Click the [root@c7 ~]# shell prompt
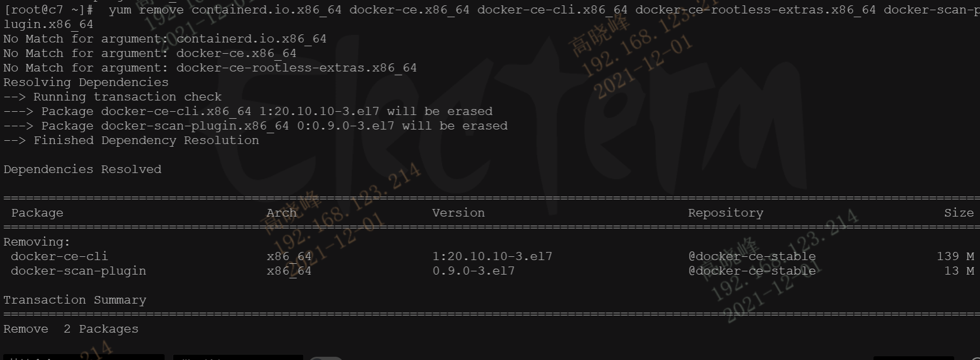 pyautogui.click(x=48, y=10)
